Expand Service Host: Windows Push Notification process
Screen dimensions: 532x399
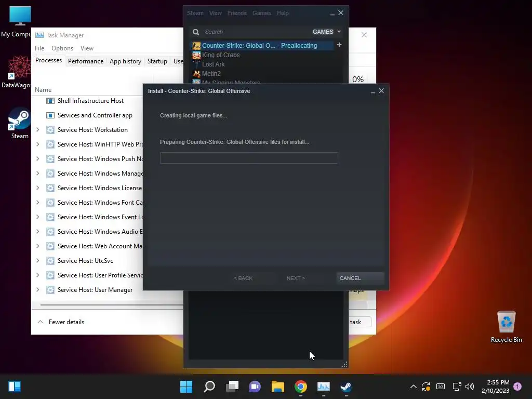pyautogui.click(x=38, y=159)
